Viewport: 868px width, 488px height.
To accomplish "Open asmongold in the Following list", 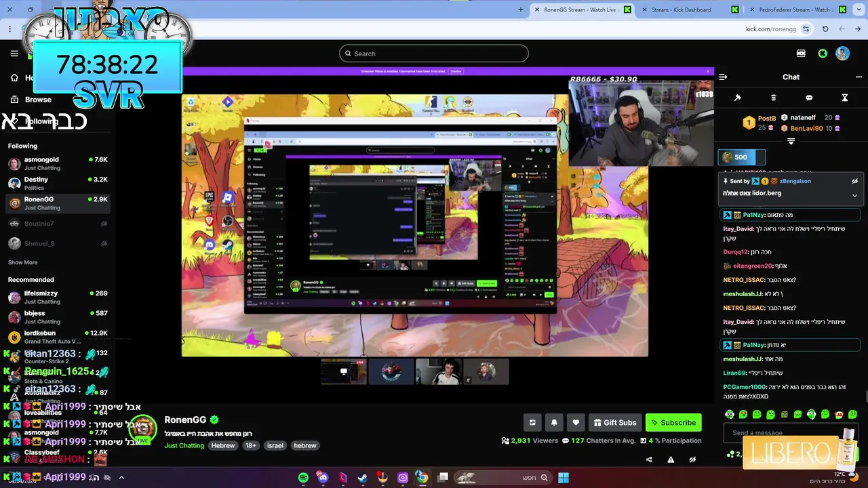I will tap(58, 163).
